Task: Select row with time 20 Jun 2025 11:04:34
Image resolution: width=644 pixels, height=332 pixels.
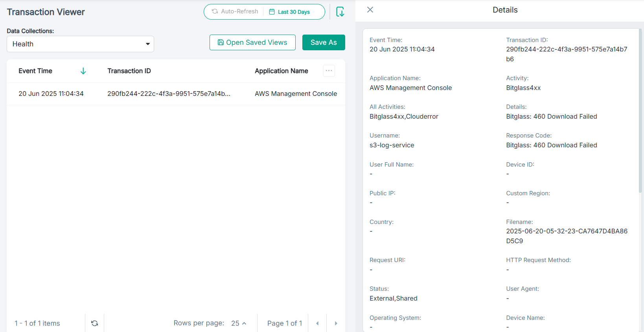Action: (x=176, y=94)
